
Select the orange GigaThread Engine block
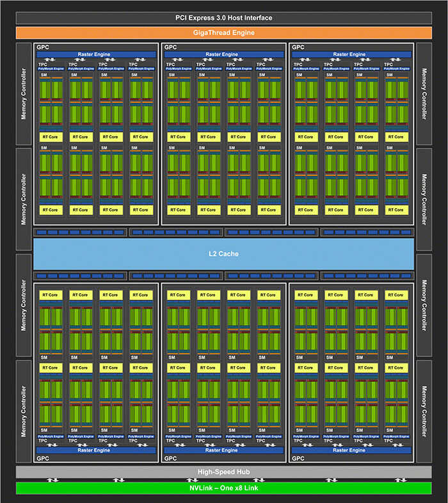223,33
